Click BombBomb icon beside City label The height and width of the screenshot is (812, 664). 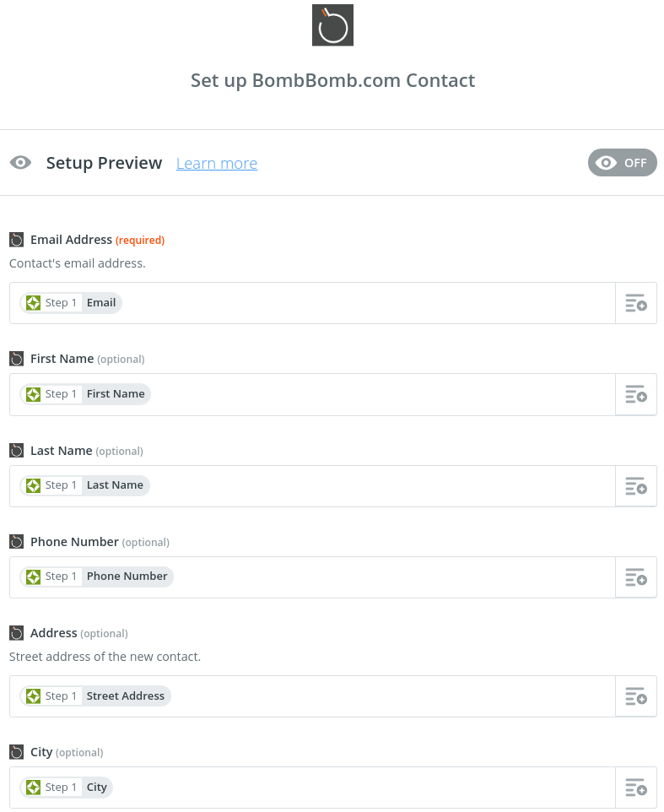tap(17, 752)
